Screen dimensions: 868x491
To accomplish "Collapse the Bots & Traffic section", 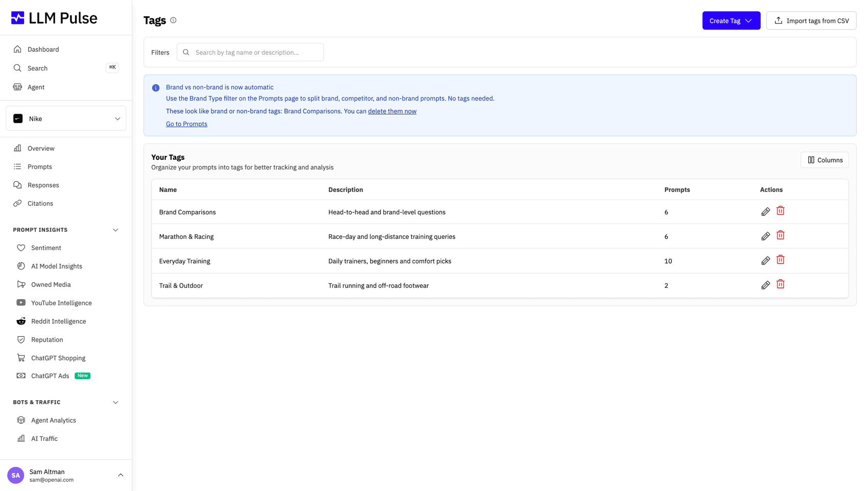I will (115, 403).
